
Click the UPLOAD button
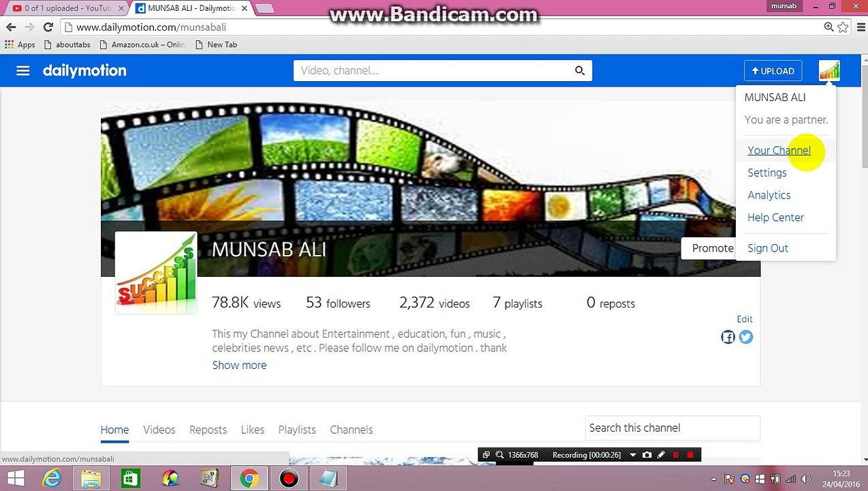coord(773,71)
